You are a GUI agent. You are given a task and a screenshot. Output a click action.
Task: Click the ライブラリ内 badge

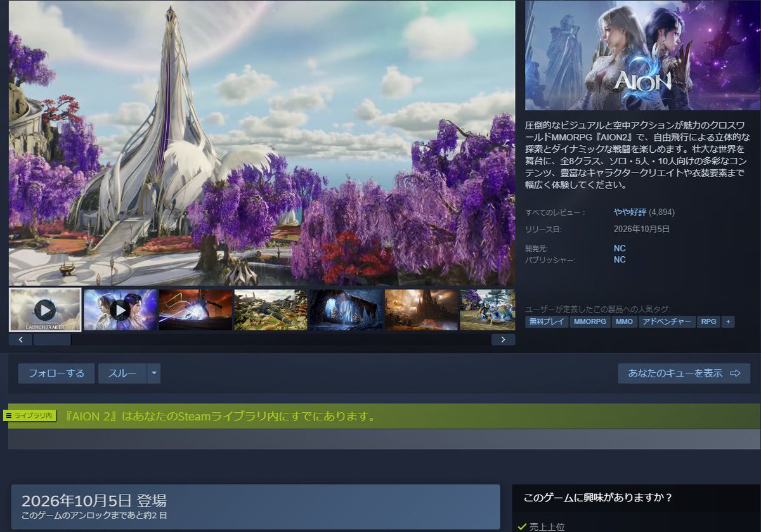coord(30,416)
